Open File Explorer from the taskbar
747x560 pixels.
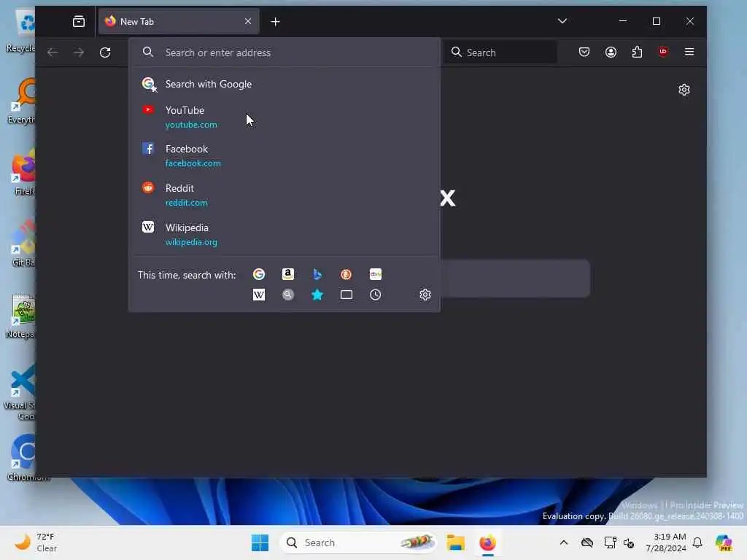[x=455, y=542]
